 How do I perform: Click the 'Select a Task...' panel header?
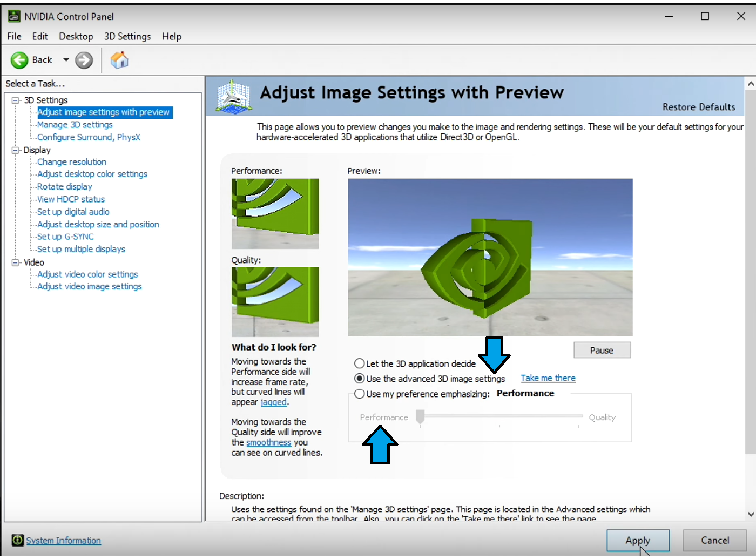35,84
